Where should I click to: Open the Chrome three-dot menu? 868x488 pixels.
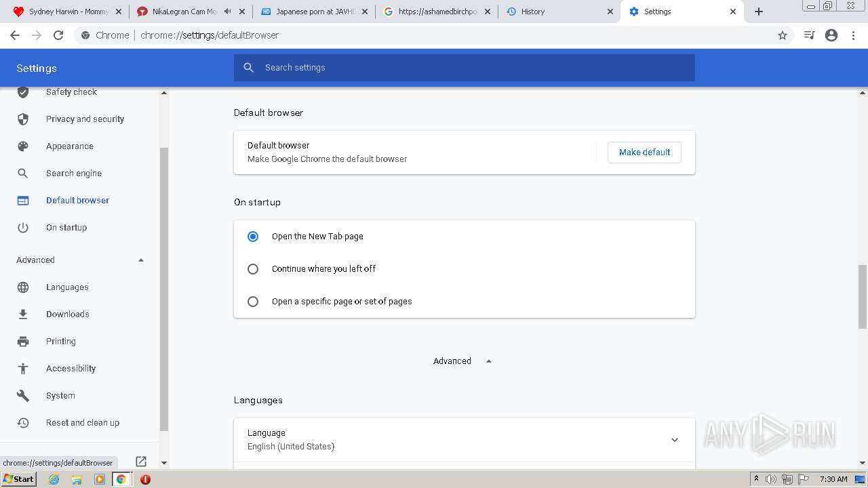coord(853,35)
